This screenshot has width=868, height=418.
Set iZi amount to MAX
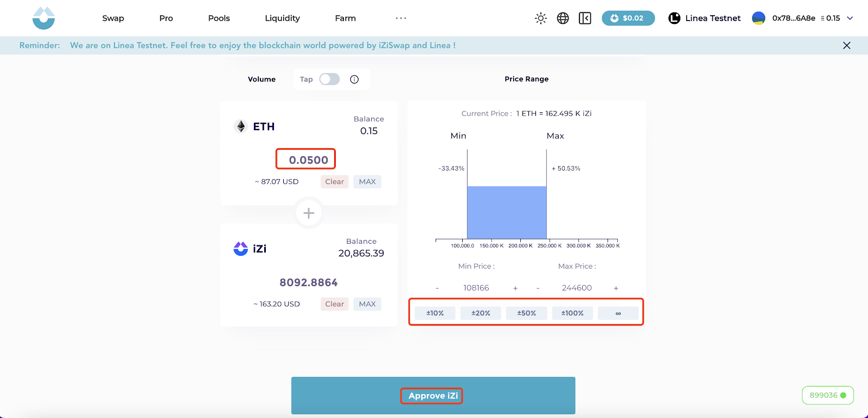pyautogui.click(x=367, y=304)
